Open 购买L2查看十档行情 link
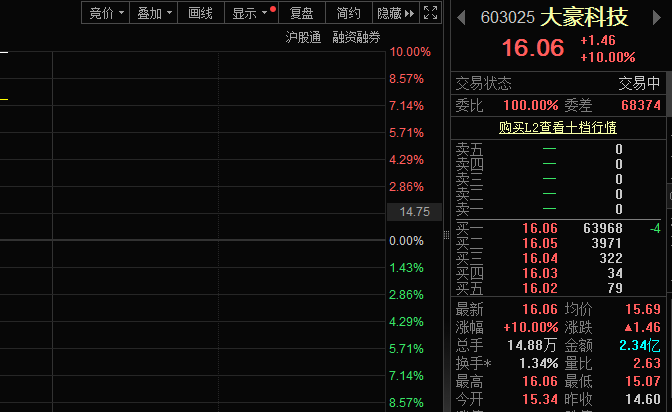Viewport: 672px width, 412px height. [558, 127]
